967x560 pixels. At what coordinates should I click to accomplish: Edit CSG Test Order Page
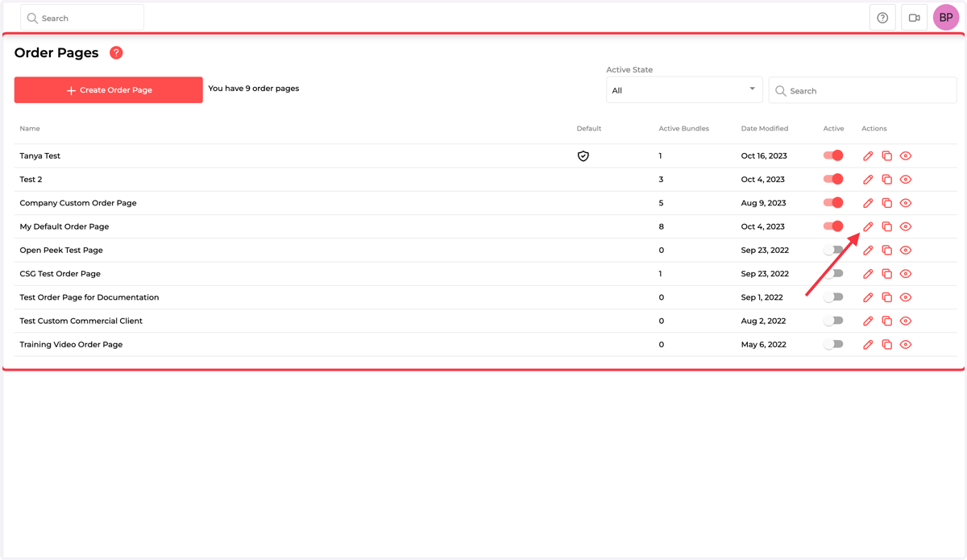pyautogui.click(x=868, y=274)
